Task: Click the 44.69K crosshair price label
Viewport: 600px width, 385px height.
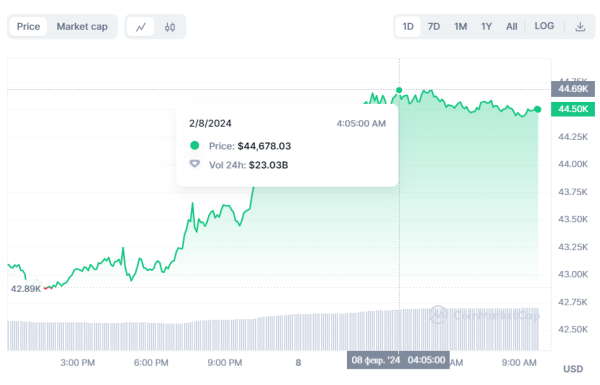Action: coord(573,89)
